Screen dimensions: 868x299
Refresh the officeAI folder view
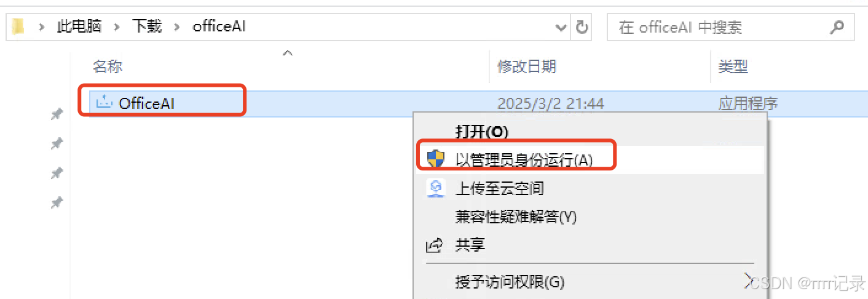point(581,27)
